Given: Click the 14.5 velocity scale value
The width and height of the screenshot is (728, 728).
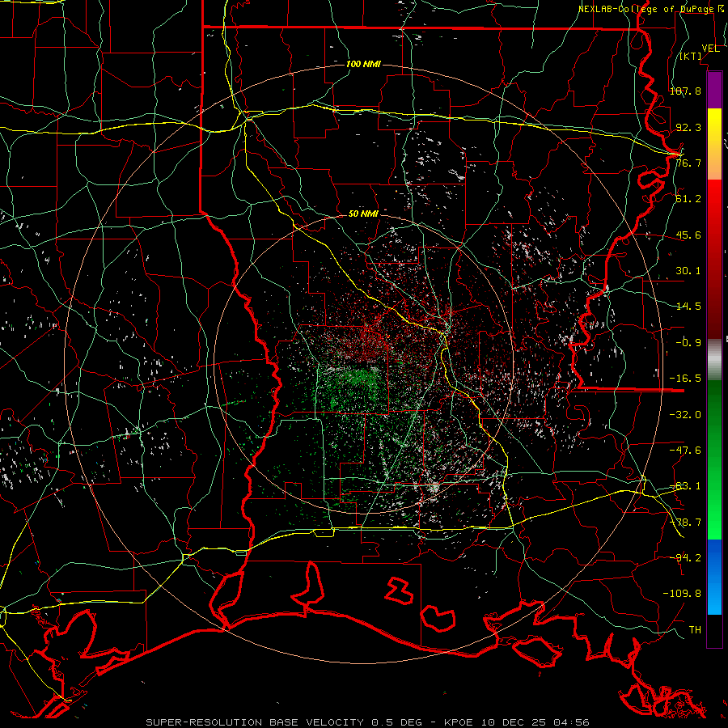Looking at the screenshot, I should (x=688, y=306).
